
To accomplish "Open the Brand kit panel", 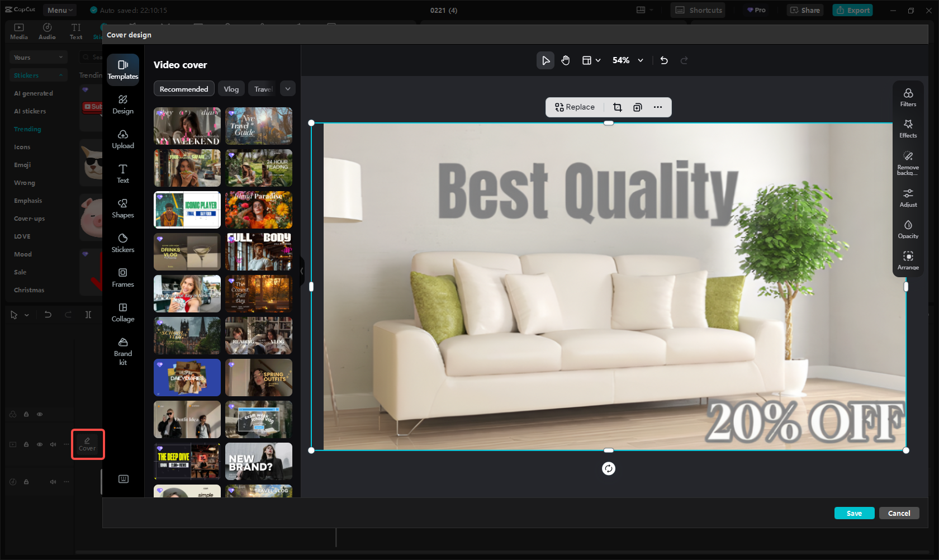I will pos(123,352).
